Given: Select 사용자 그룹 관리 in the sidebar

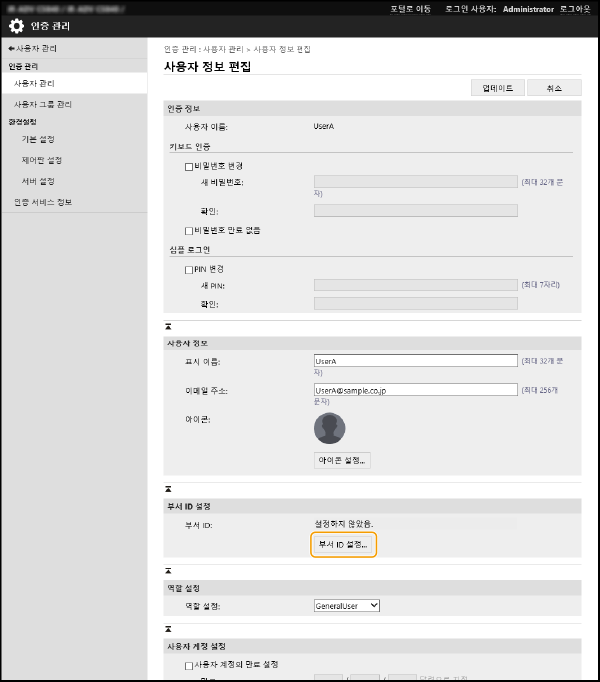Looking at the screenshot, I should (43, 104).
